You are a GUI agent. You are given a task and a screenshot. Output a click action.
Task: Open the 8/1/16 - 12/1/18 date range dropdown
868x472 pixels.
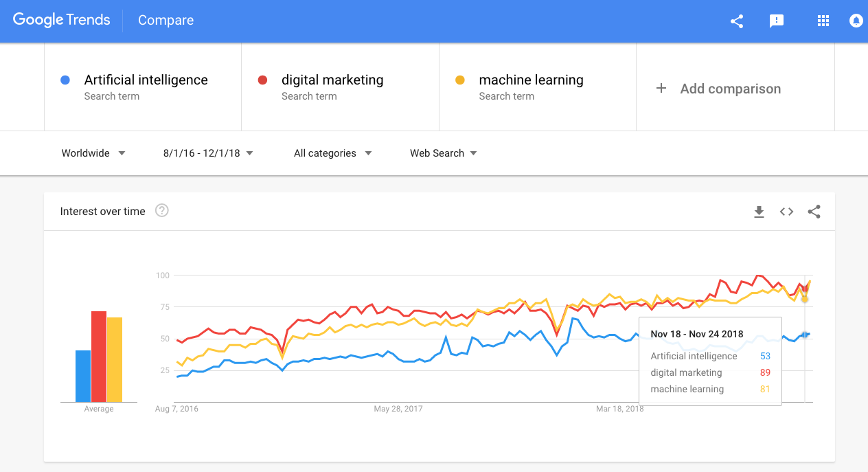coord(208,153)
